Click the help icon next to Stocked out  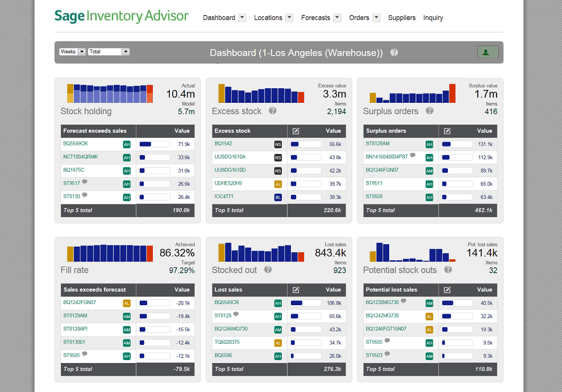[268, 269]
